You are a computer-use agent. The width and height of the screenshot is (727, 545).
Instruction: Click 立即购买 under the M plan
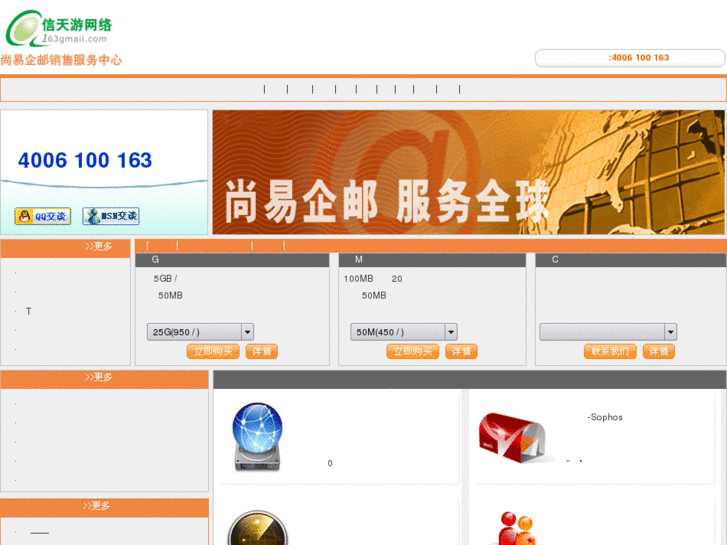[x=413, y=352]
